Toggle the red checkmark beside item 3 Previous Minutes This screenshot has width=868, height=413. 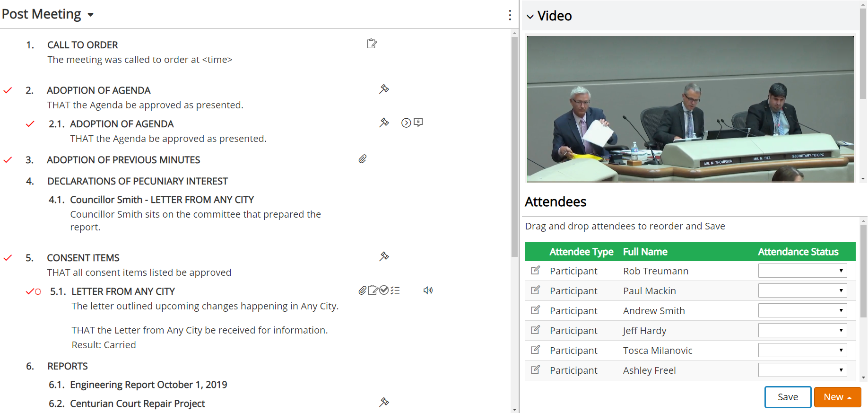point(8,160)
